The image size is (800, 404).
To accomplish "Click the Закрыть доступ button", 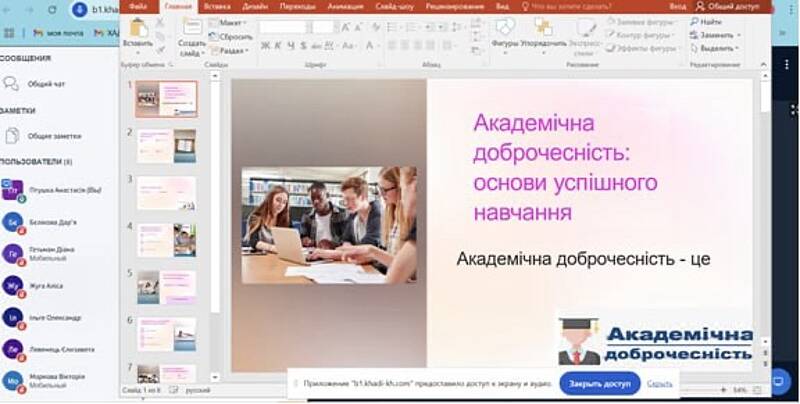I will tap(599, 383).
